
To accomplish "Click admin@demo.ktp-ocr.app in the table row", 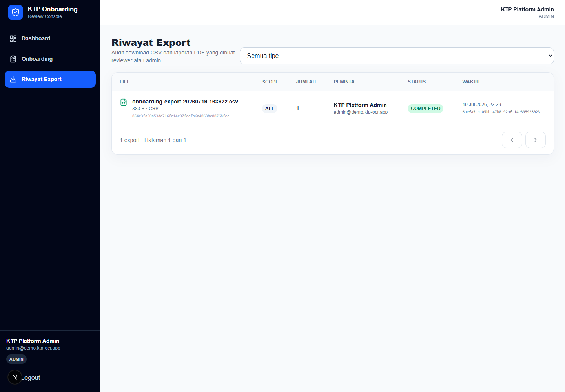I will point(361,112).
